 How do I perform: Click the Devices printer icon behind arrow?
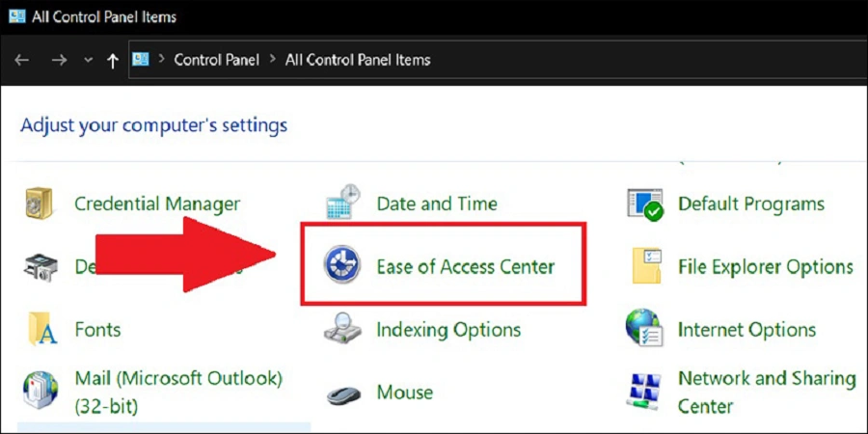[x=41, y=266]
